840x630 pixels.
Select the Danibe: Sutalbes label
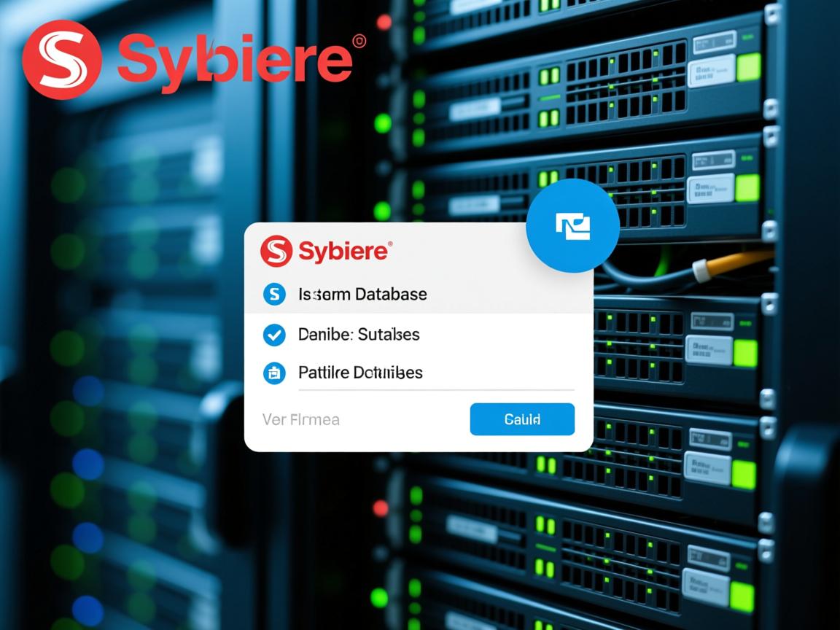point(359,335)
